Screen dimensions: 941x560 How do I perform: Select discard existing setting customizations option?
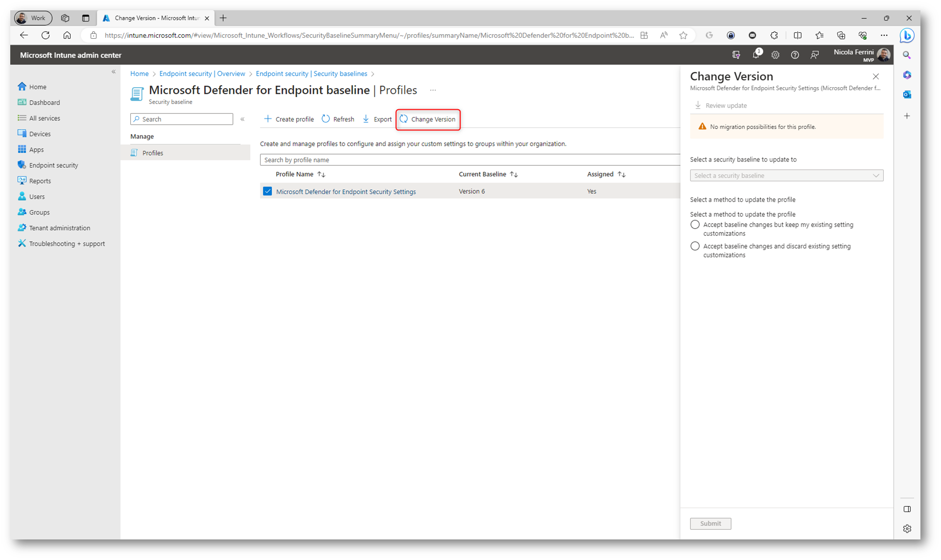point(695,246)
